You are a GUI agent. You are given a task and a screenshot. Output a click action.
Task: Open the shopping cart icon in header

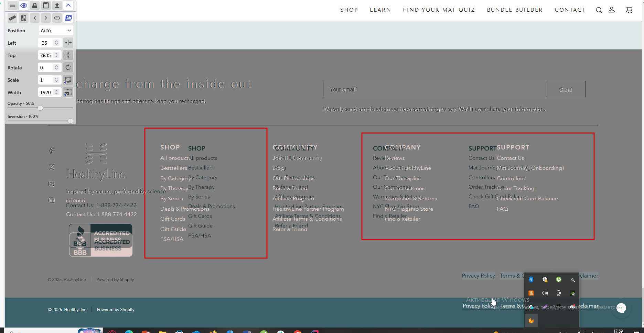point(629,10)
